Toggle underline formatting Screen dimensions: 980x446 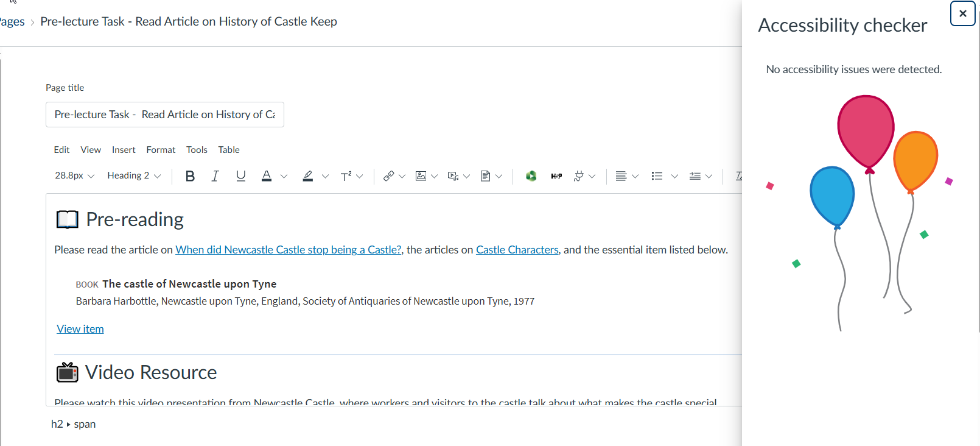[x=240, y=176]
